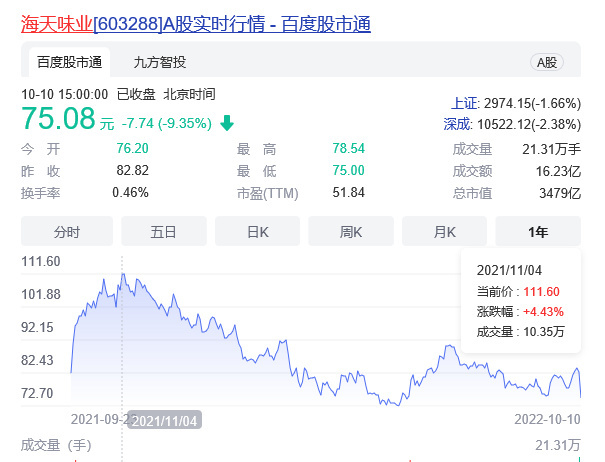Show the 月K candlestick chart
605x462 pixels.
(x=444, y=231)
